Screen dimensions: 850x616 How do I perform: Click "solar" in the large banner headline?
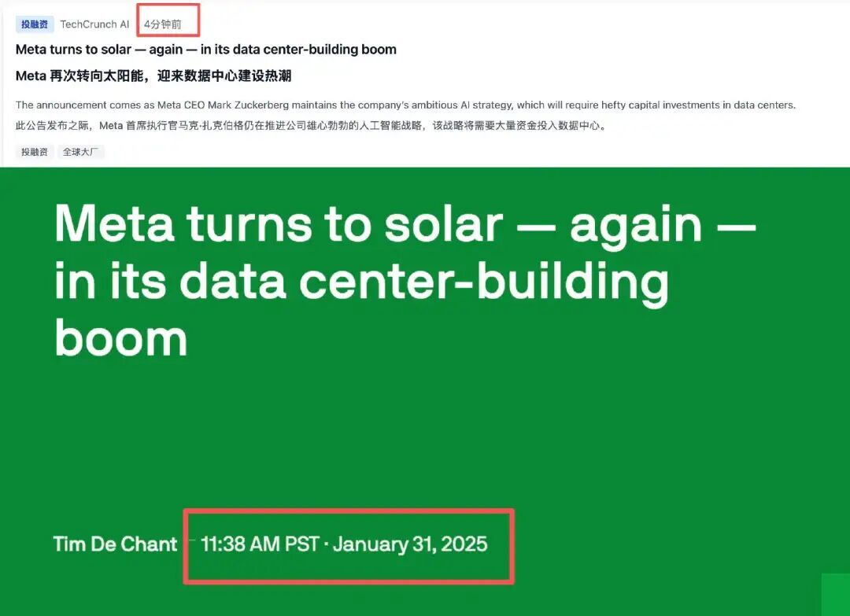click(442, 225)
